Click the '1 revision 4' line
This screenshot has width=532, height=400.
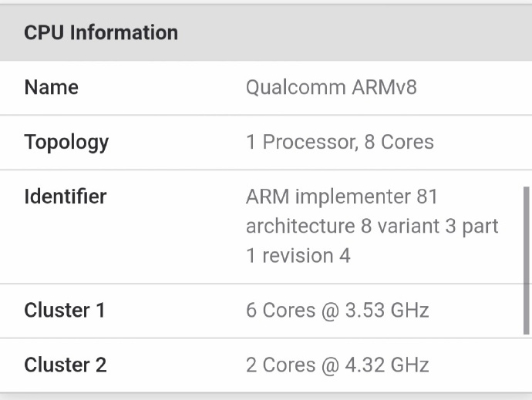(x=298, y=255)
